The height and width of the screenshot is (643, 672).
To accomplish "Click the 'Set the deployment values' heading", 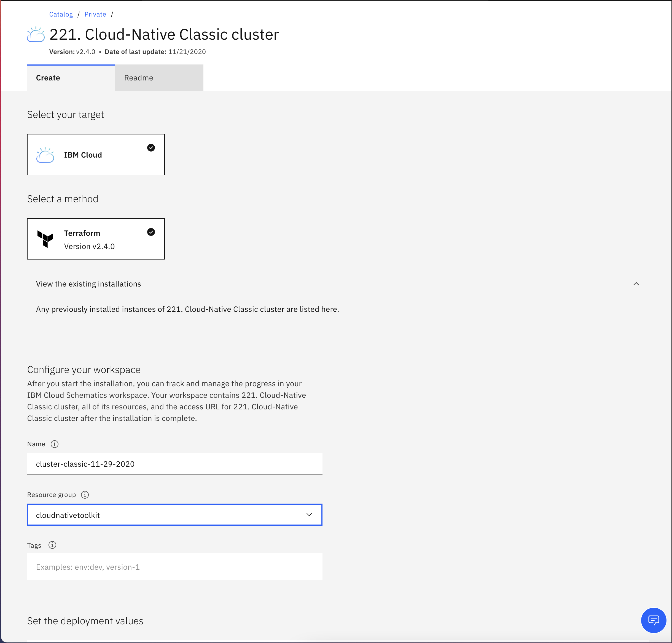I will coord(85,621).
